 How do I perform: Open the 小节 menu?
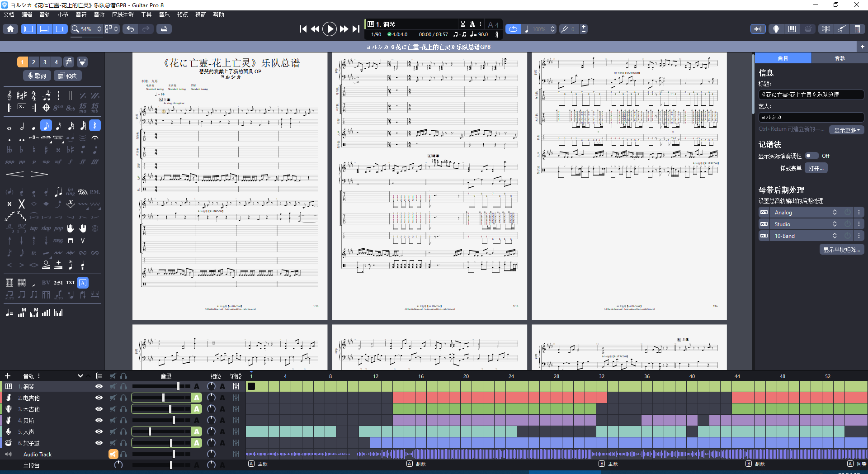click(x=63, y=14)
